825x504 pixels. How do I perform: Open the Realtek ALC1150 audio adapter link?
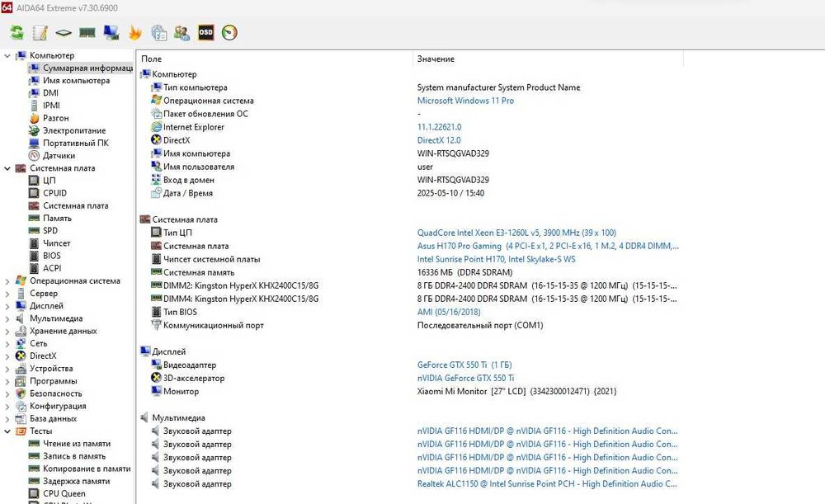pos(547,484)
